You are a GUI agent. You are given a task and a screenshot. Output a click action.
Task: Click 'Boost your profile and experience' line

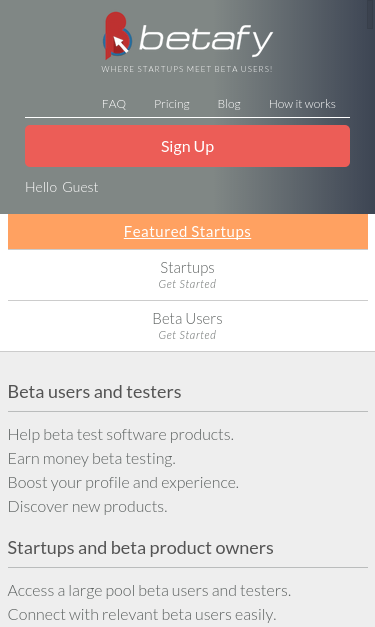point(123,483)
